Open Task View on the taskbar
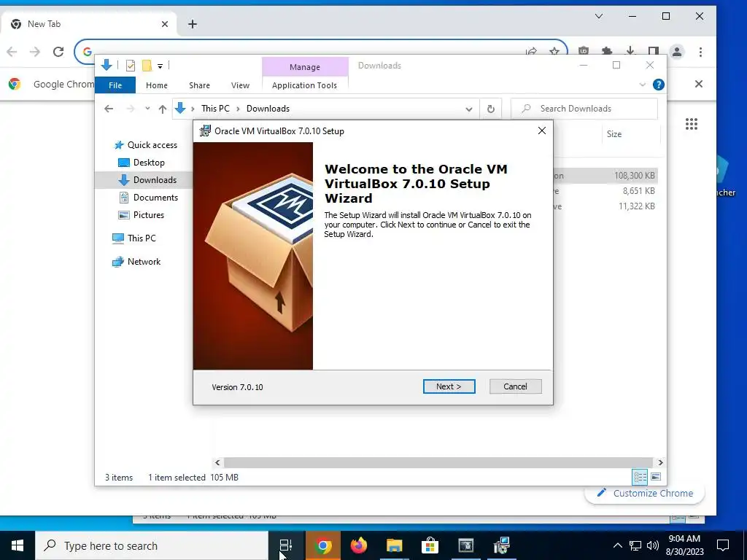 tap(285, 545)
